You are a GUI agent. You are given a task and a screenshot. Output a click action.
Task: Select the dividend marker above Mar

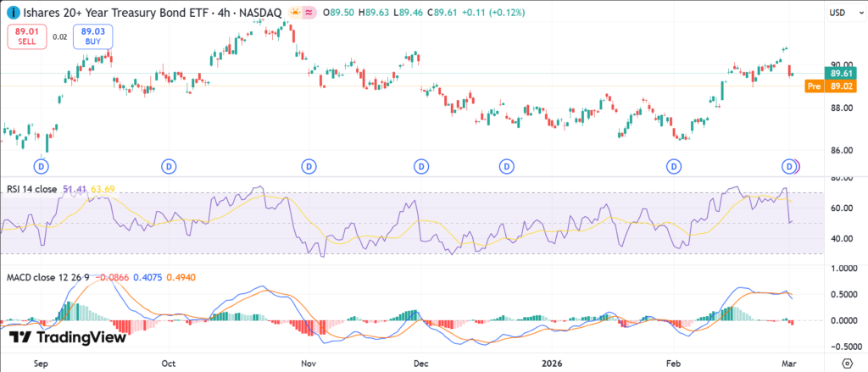tap(788, 165)
